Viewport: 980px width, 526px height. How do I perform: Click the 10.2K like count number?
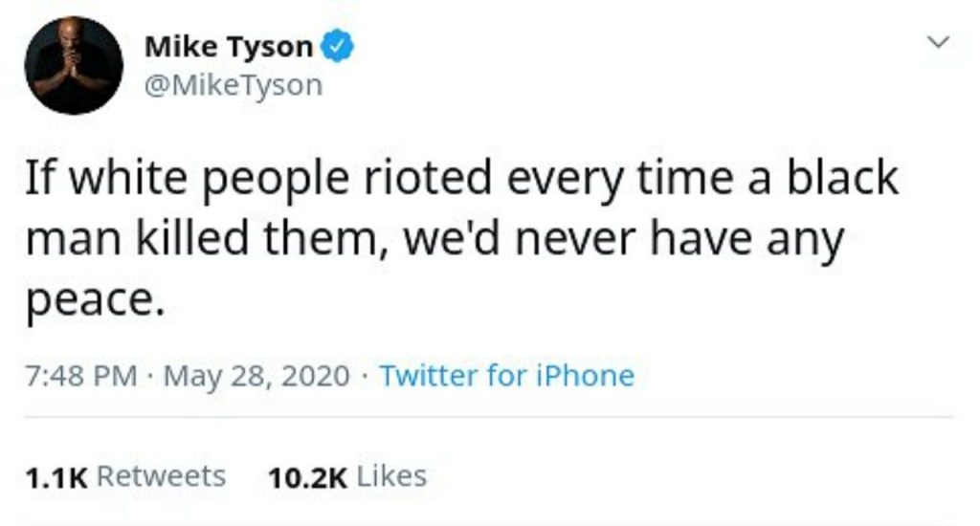[x=308, y=476]
